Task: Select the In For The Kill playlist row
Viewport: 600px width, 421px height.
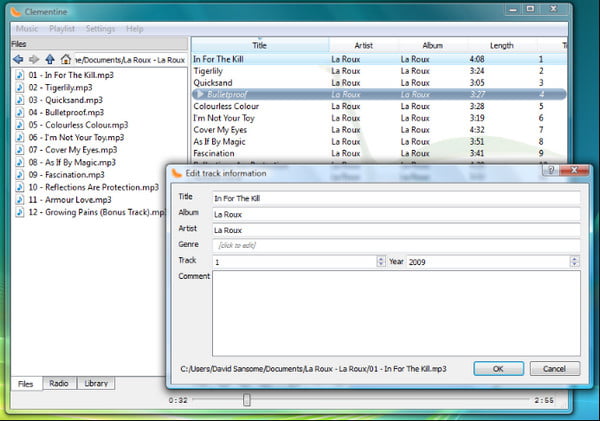Action: [379, 59]
